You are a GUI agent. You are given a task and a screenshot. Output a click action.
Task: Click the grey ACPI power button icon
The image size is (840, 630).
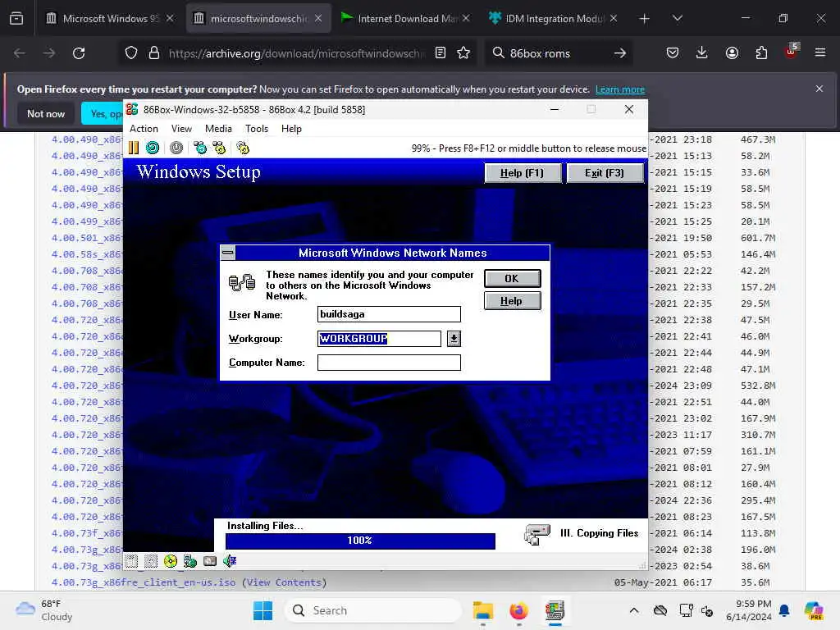coord(176,148)
